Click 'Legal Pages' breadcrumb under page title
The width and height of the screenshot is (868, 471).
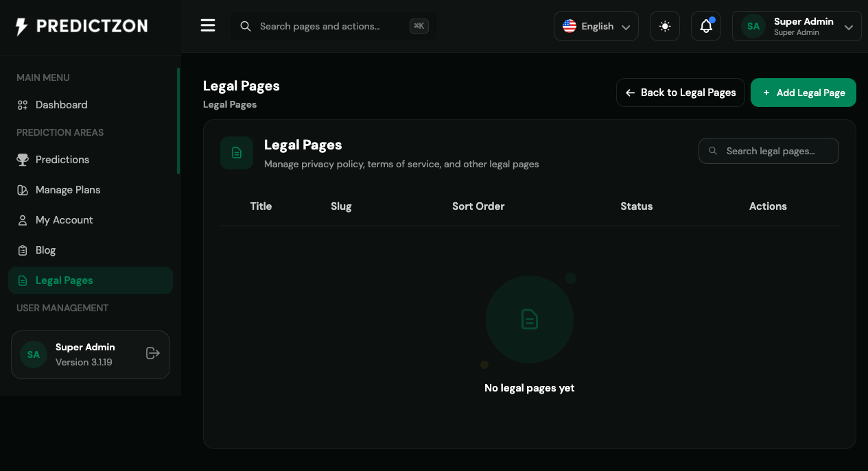click(230, 105)
